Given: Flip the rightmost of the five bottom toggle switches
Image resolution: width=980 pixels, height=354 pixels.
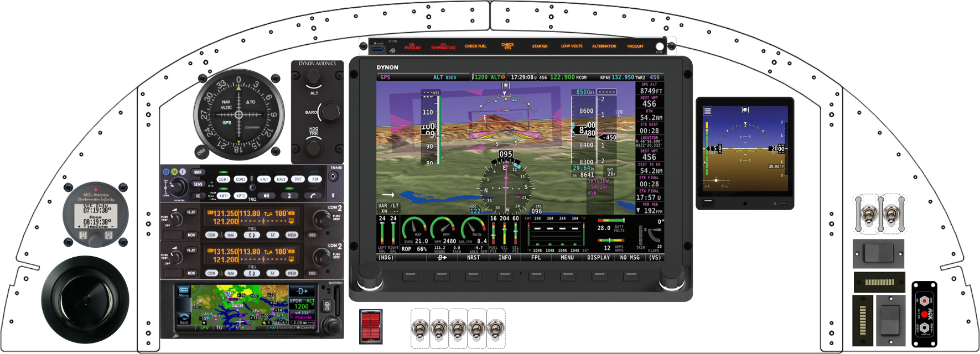Looking at the screenshot, I should click(496, 330).
